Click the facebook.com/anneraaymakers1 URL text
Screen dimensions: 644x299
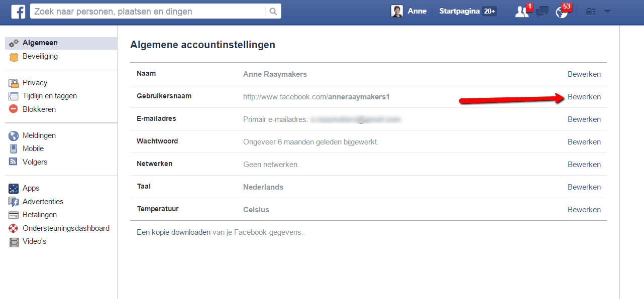click(316, 97)
